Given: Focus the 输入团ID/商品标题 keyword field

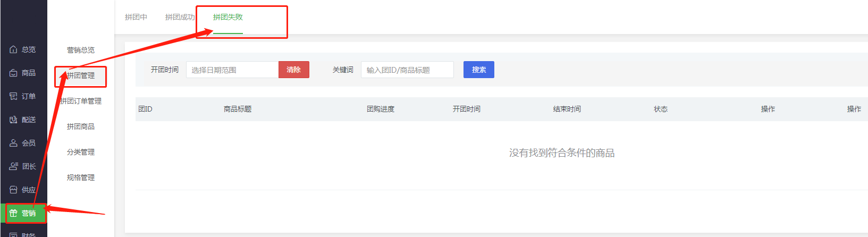Looking at the screenshot, I should coord(407,70).
